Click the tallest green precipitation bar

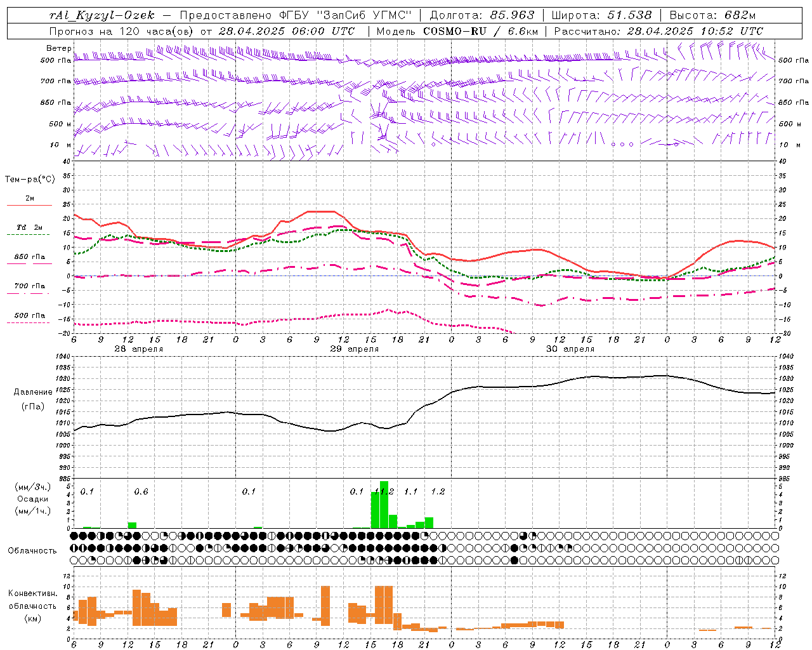coord(384,505)
